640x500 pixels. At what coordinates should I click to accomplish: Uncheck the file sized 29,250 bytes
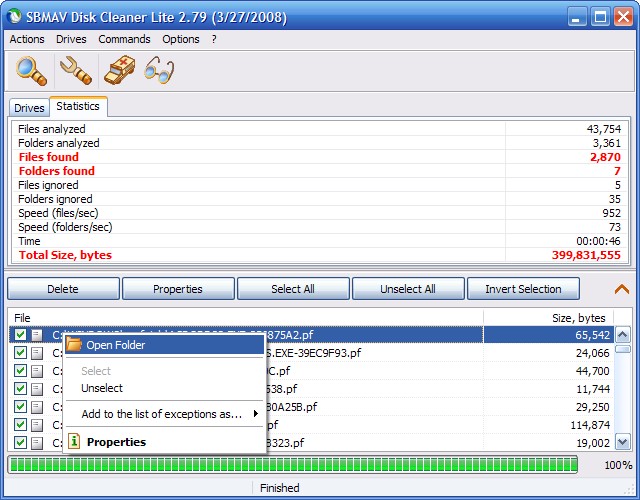tap(20, 407)
